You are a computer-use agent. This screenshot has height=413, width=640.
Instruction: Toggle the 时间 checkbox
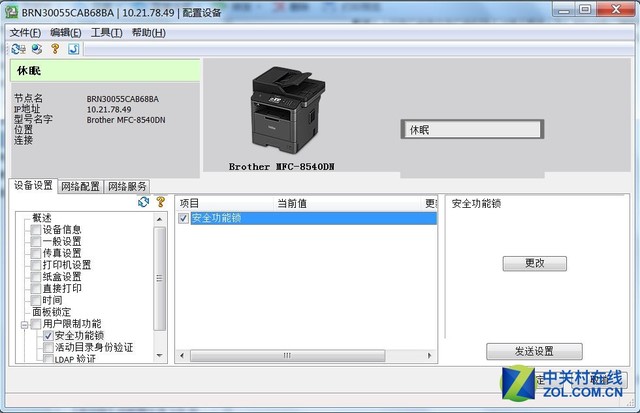[x=36, y=300]
